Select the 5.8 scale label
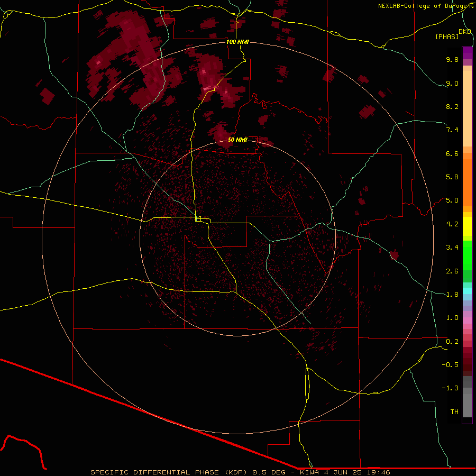This screenshot has height=476, width=476. [452, 177]
